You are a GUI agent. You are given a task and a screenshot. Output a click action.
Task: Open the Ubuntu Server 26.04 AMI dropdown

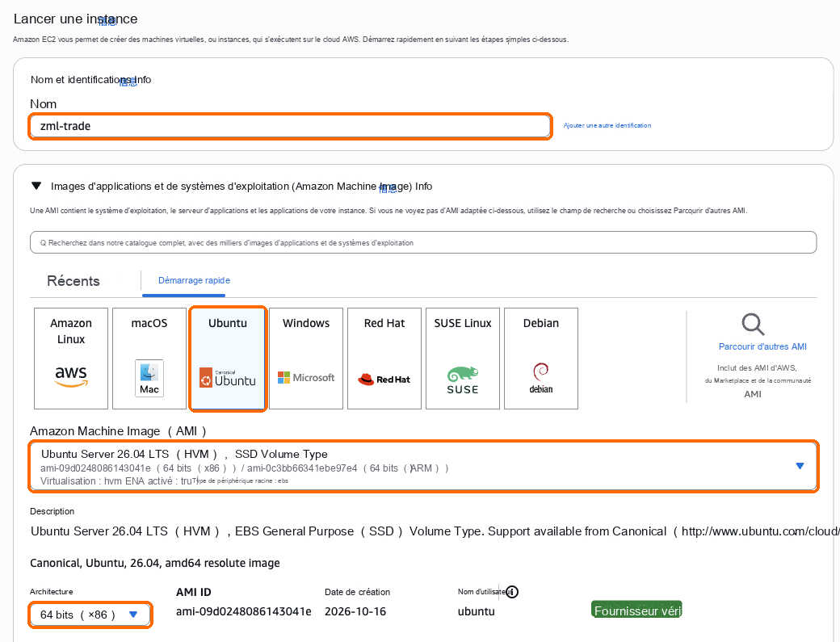[x=423, y=466]
